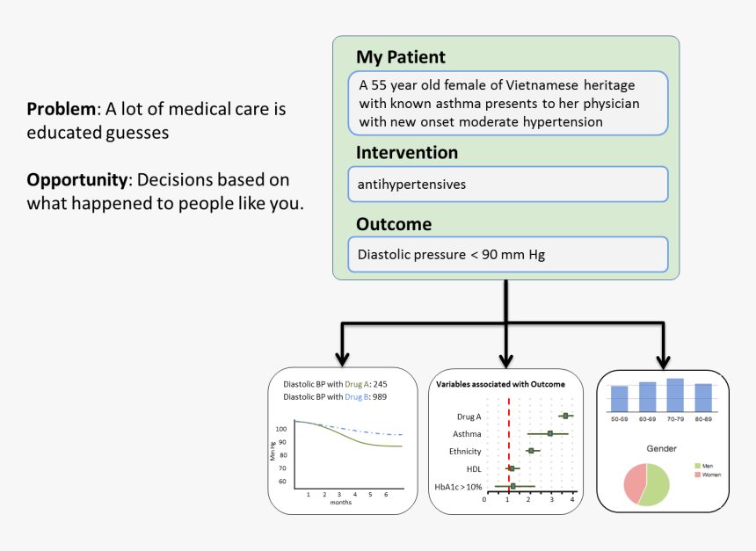Select the 50-59 age bar

click(x=619, y=398)
